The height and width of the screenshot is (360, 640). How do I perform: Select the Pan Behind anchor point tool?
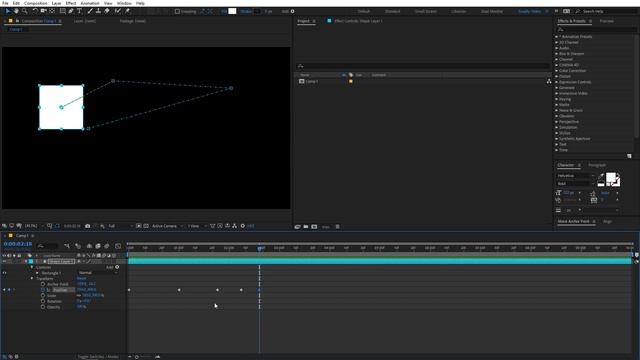coord(52,11)
